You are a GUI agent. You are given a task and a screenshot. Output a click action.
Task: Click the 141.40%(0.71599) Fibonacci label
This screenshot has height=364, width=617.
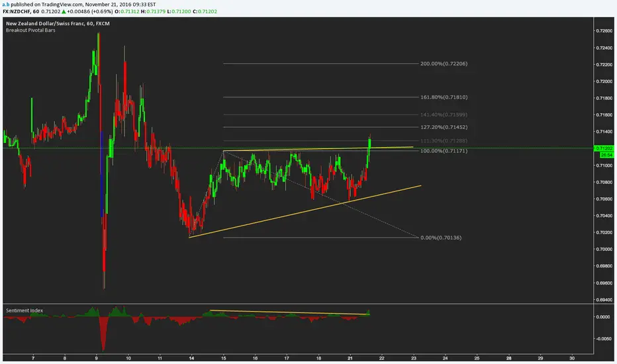tap(444, 114)
